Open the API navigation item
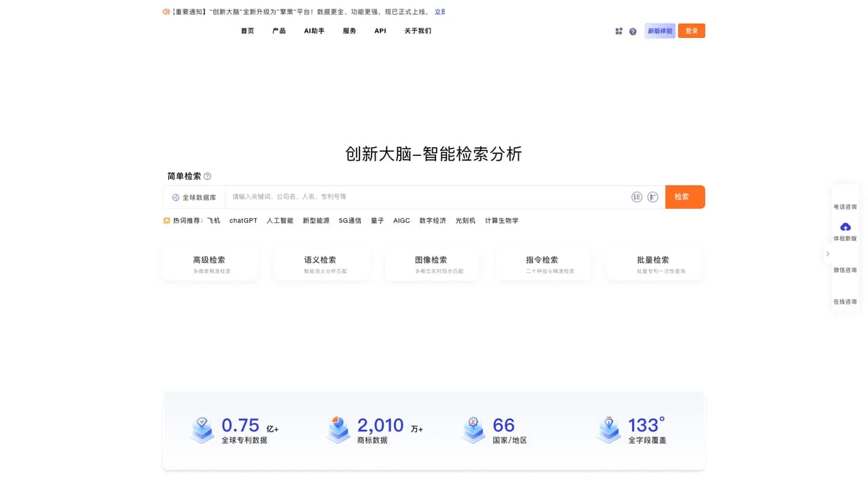Screen dimensions: 868x488 tap(380, 31)
